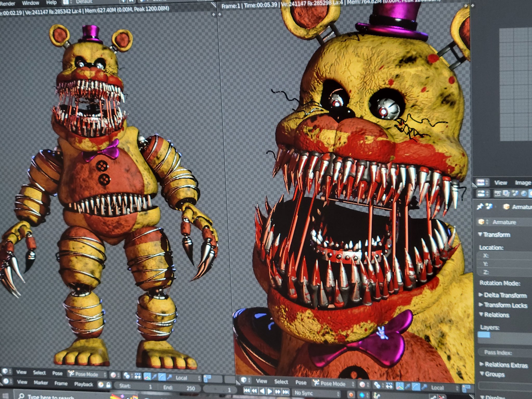Play animation forward
Image resolution: width=532 pixels, height=399 pixels.
click(270, 391)
